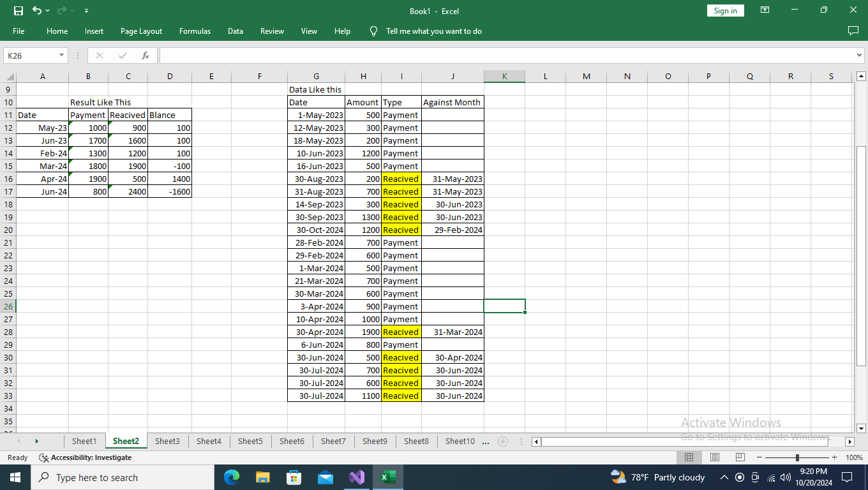Switch to the Home tab

(x=57, y=31)
